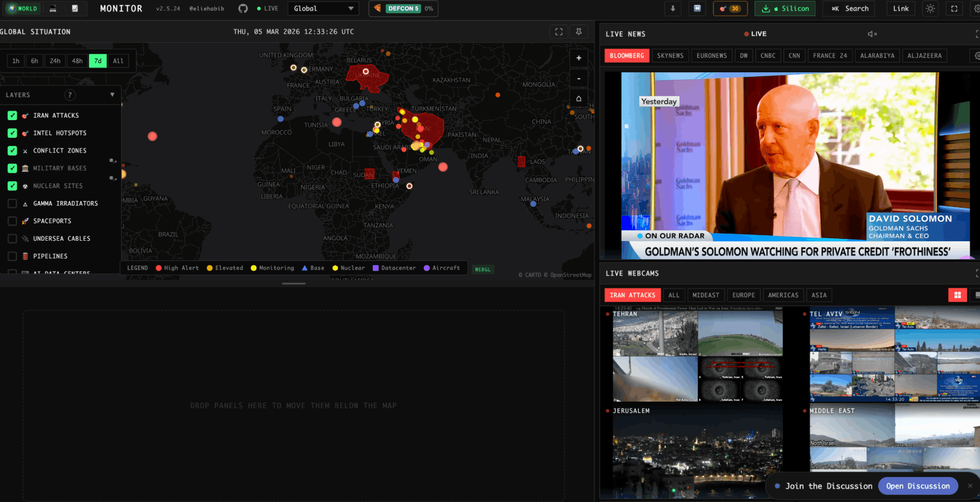
Task: Unmute the Live News stream
Action: [x=872, y=34]
